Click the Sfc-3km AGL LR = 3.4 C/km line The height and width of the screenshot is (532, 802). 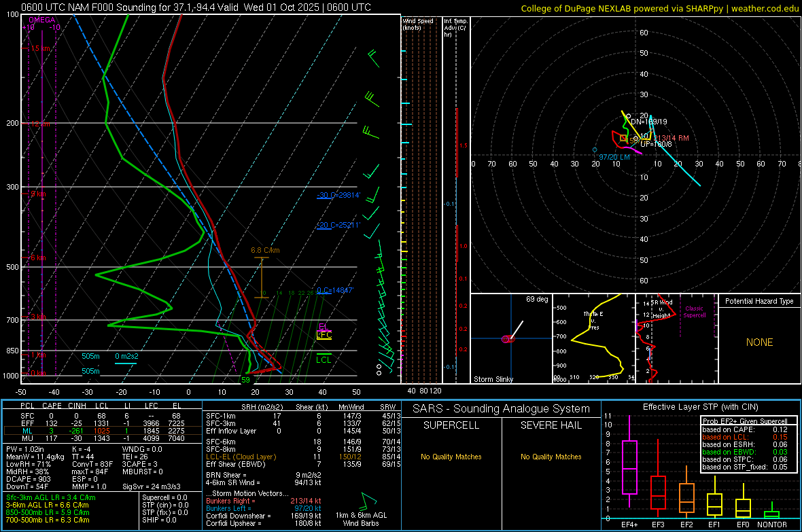point(51,497)
